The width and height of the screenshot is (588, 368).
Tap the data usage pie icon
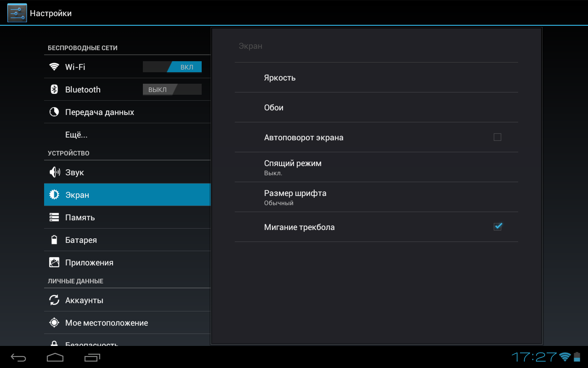tap(54, 112)
